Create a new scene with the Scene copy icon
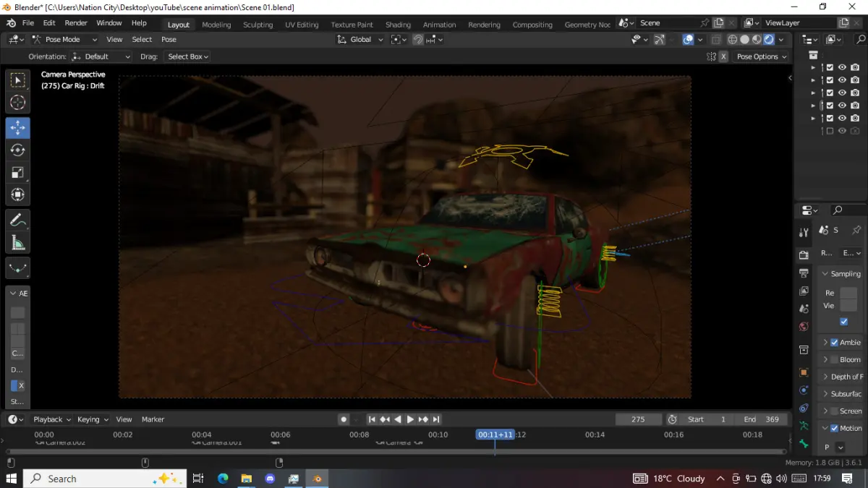Image resolution: width=868 pixels, height=488 pixels. pyautogui.click(x=718, y=23)
